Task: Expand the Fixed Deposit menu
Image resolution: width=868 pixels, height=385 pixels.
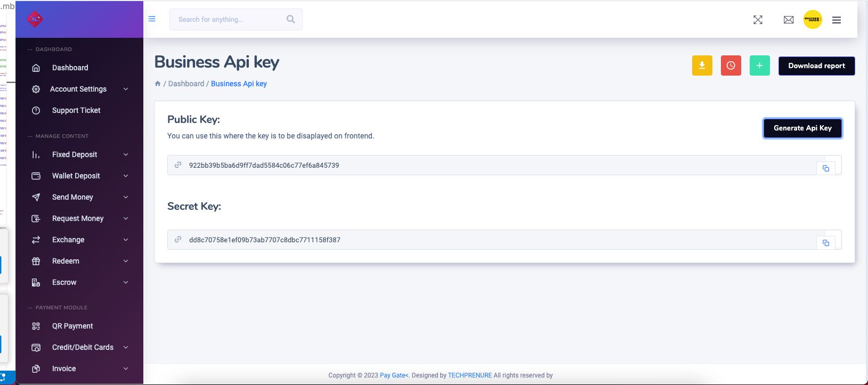Action: (126, 154)
